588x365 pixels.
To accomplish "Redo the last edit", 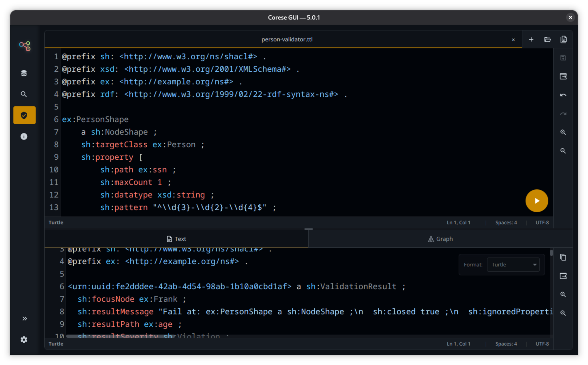I will pos(563,114).
